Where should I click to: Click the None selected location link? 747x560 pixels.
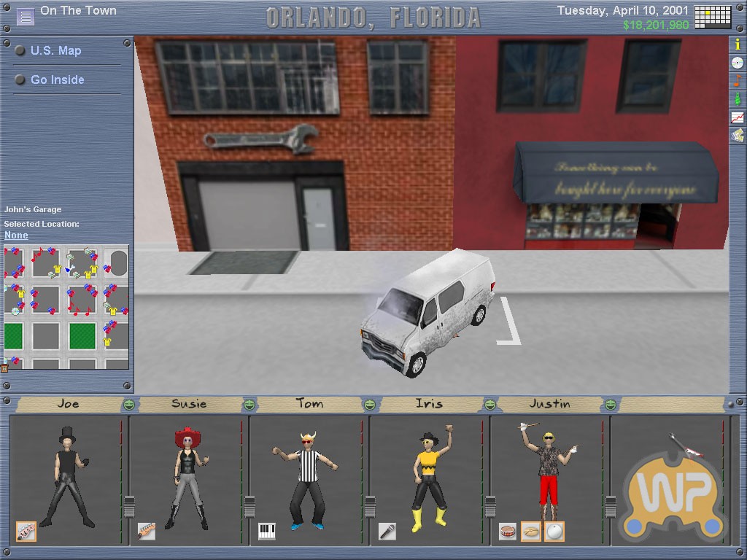point(16,236)
